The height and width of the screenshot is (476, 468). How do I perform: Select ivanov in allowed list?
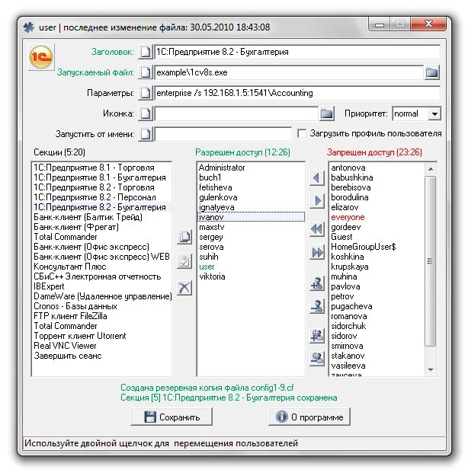[251, 217]
